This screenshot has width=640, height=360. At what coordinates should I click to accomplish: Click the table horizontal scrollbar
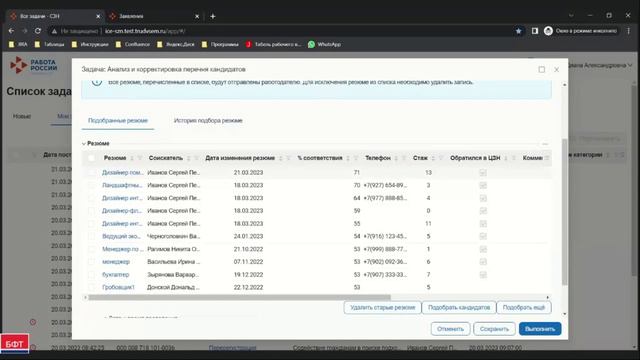(x=239, y=298)
